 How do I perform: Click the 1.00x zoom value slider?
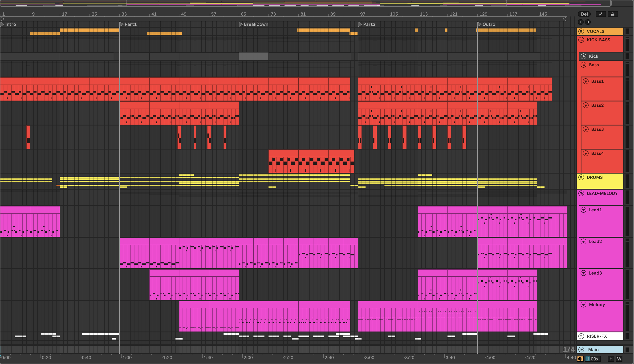click(x=593, y=359)
